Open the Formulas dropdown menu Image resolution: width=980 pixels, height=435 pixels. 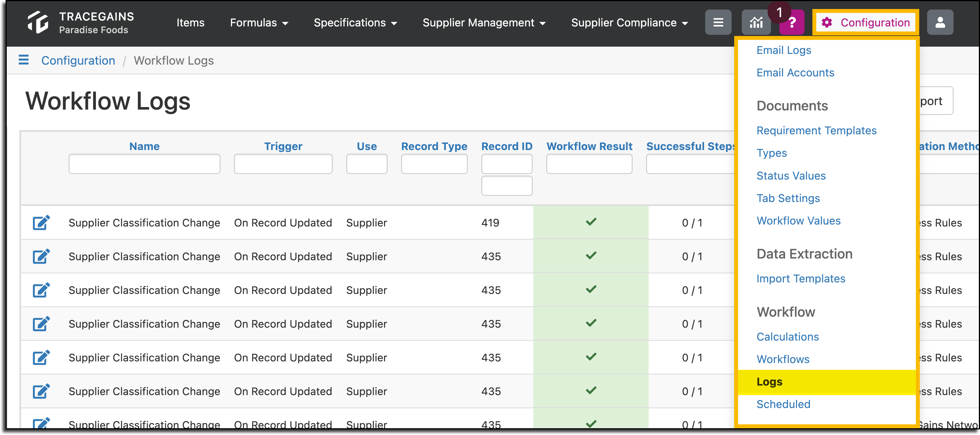pyautogui.click(x=259, y=22)
